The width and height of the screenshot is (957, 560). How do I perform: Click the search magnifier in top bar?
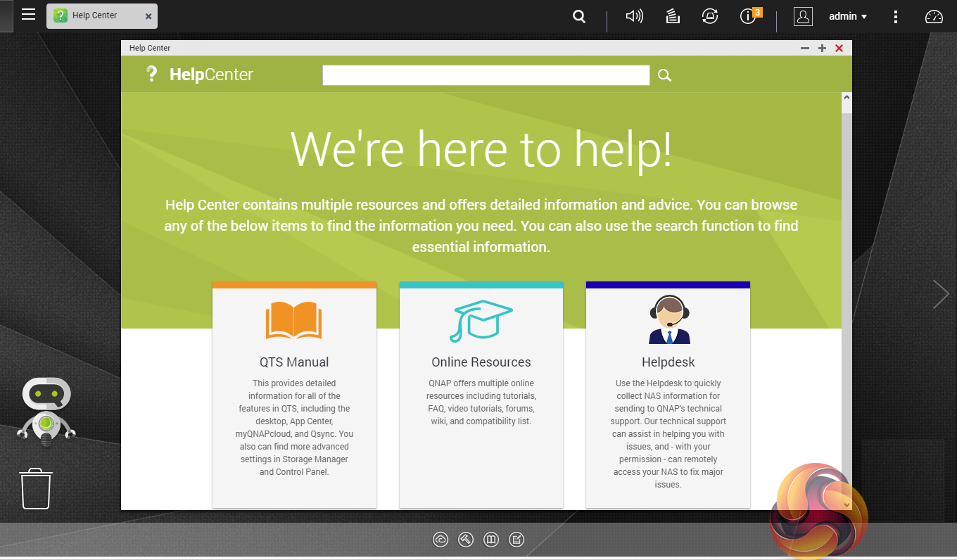tap(579, 16)
